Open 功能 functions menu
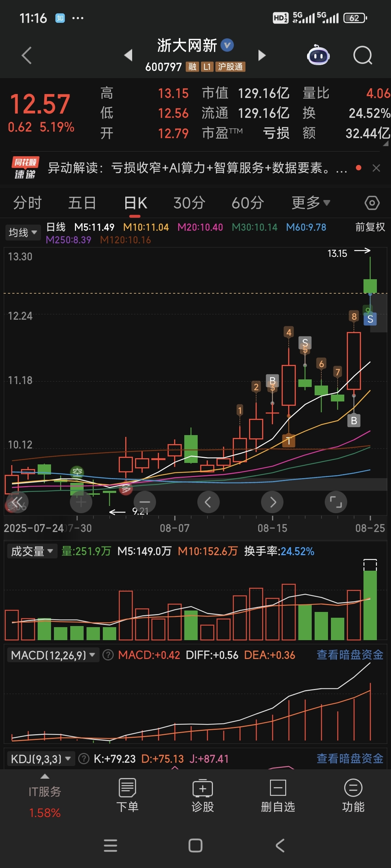The image size is (391, 868). pos(353,796)
